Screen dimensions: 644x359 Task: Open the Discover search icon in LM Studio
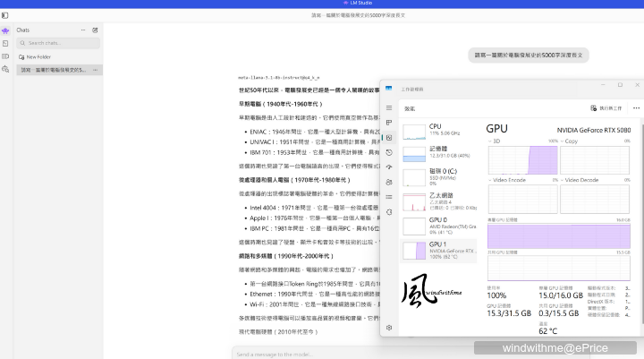click(x=5, y=69)
